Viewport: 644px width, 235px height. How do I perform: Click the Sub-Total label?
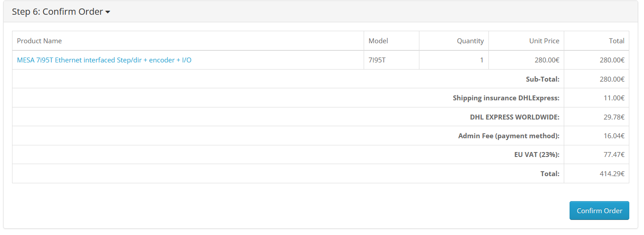point(542,79)
